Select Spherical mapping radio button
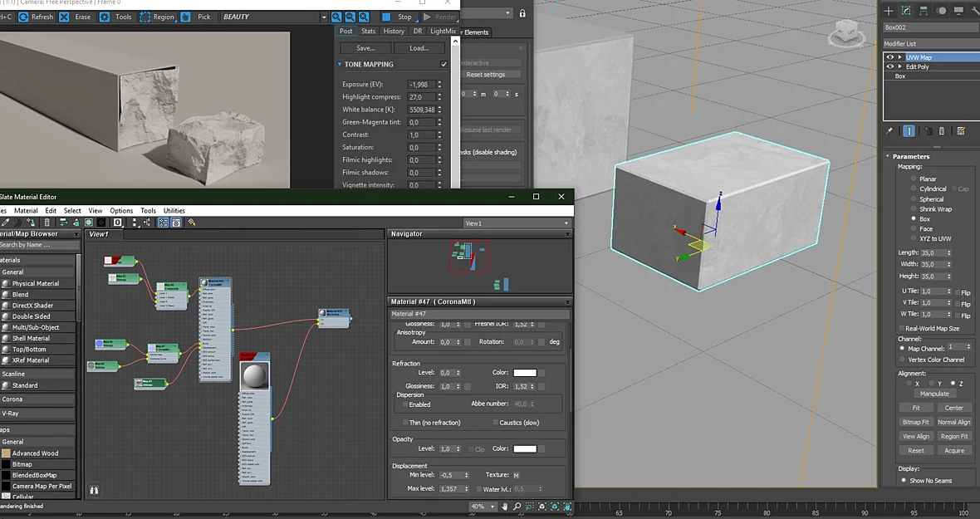Screen dimensions: 980x519 pos(913,198)
